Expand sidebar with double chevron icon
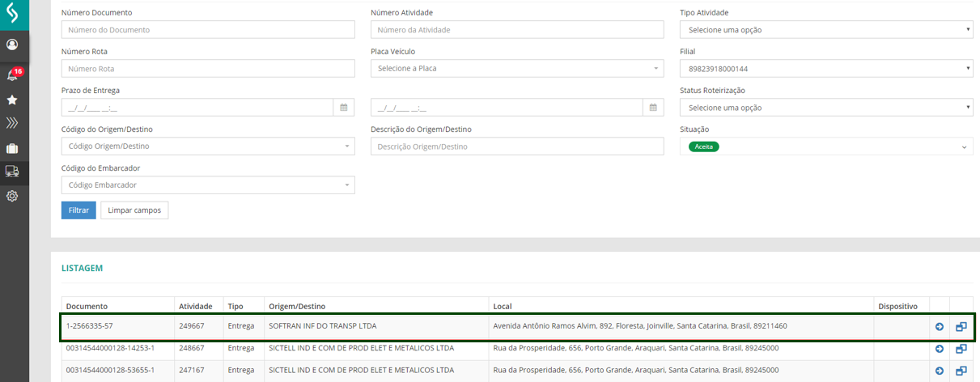 (x=12, y=123)
